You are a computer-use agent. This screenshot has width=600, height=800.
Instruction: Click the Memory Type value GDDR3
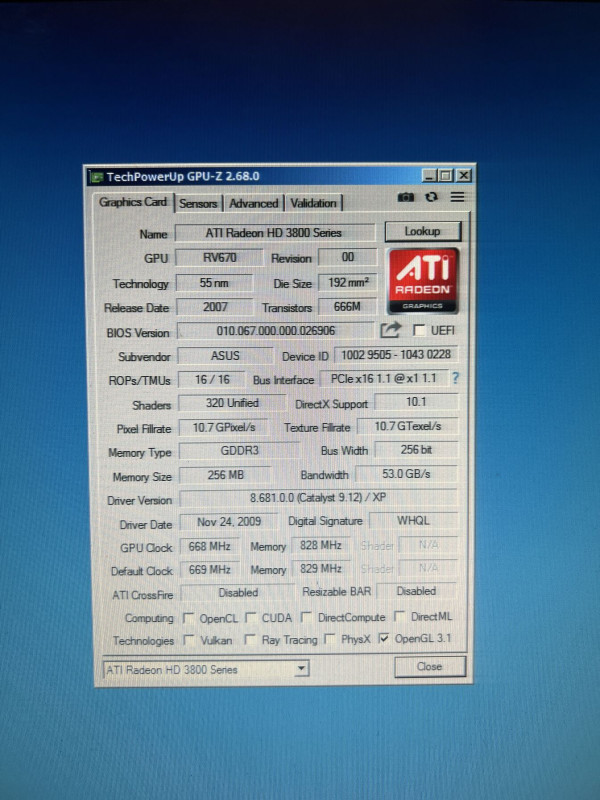(239, 451)
